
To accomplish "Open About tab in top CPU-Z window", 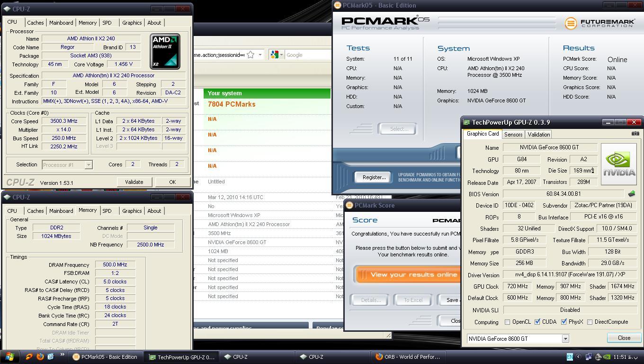I will [154, 23].
